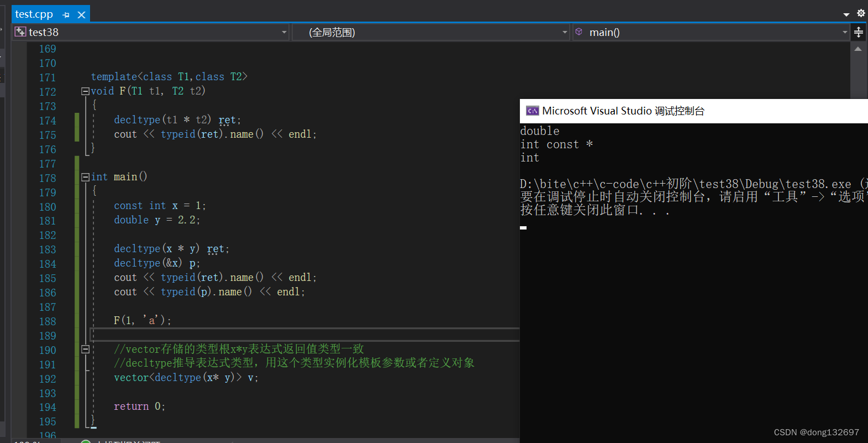Click console output 'int const *'

tap(556, 144)
